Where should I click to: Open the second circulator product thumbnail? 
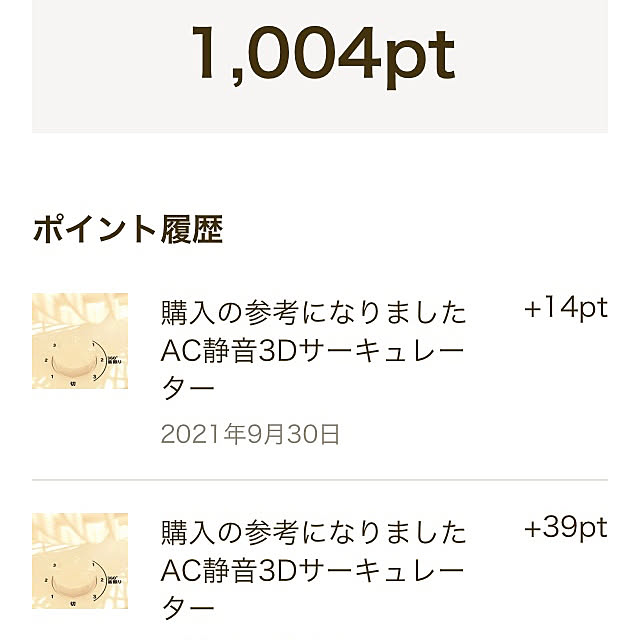(x=80, y=561)
